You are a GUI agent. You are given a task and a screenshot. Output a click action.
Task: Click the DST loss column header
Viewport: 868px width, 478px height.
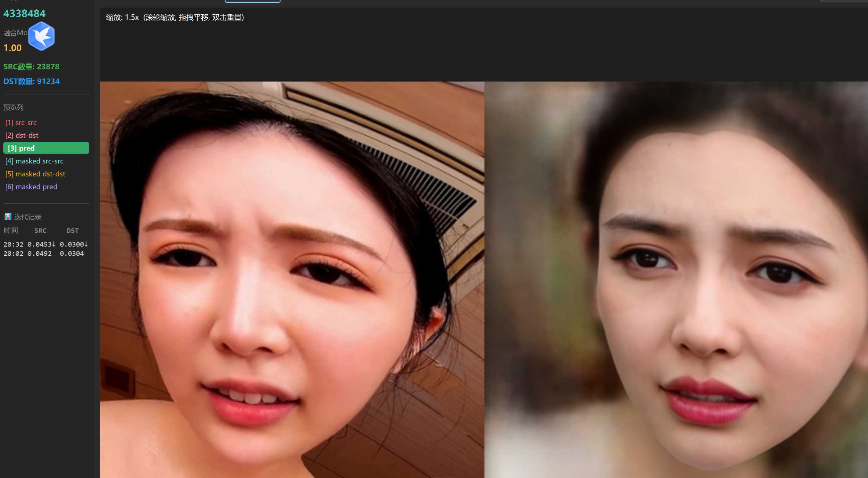coord(72,230)
